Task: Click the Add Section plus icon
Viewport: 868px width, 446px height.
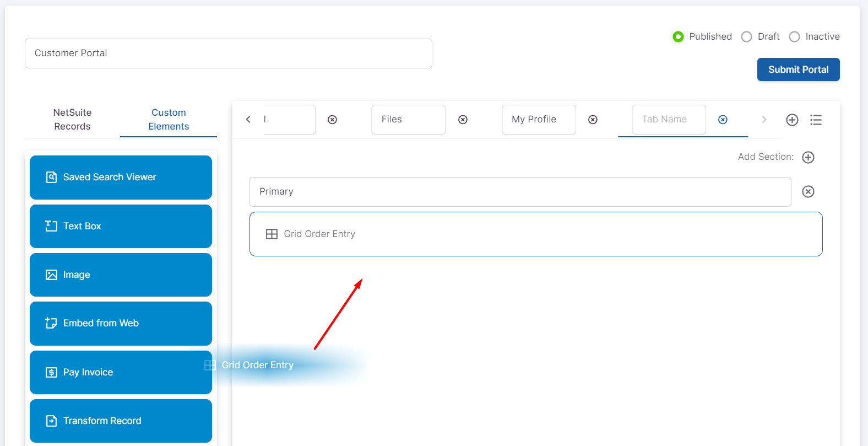Action: pos(808,157)
